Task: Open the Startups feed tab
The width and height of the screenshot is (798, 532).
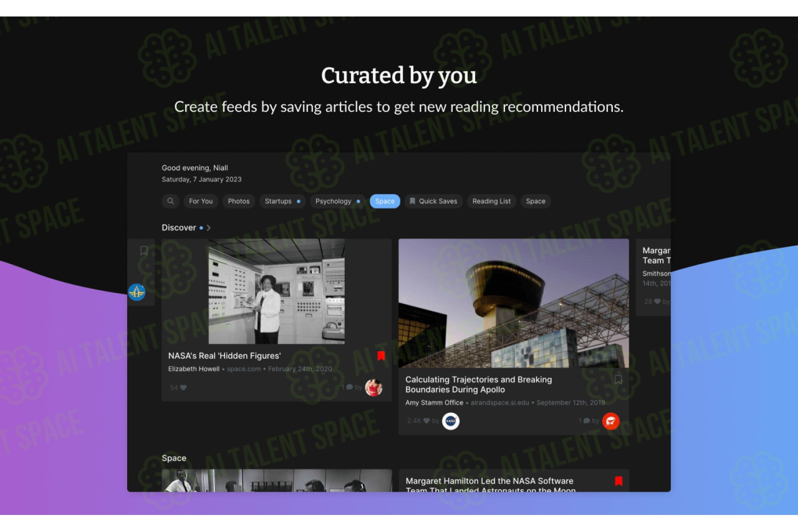Action: coord(282,201)
